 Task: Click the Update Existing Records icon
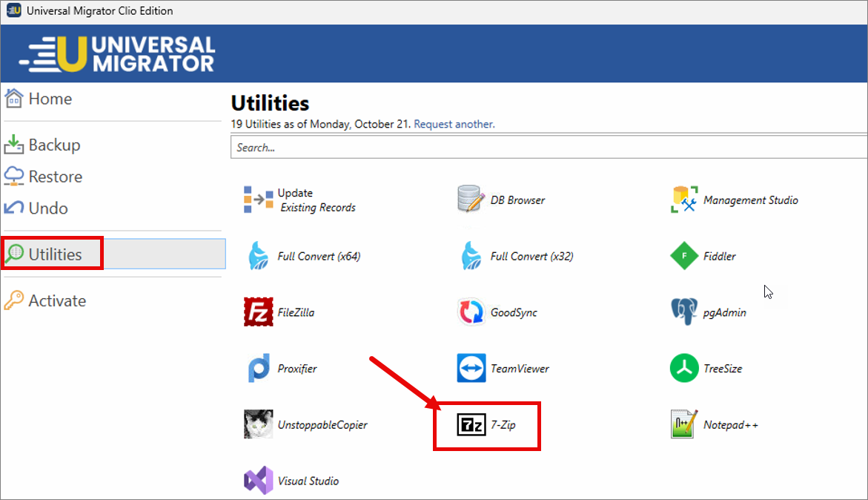pos(258,200)
